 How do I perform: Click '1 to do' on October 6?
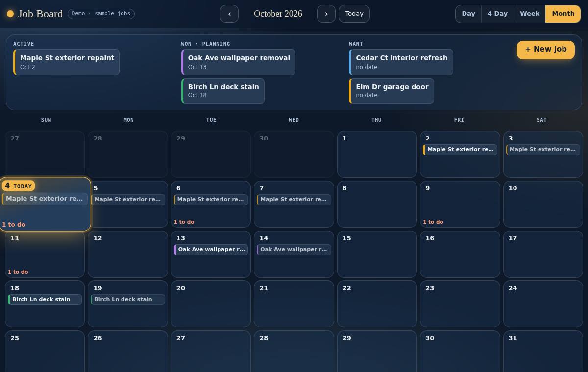pyautogui.click(x=184, y=222)
